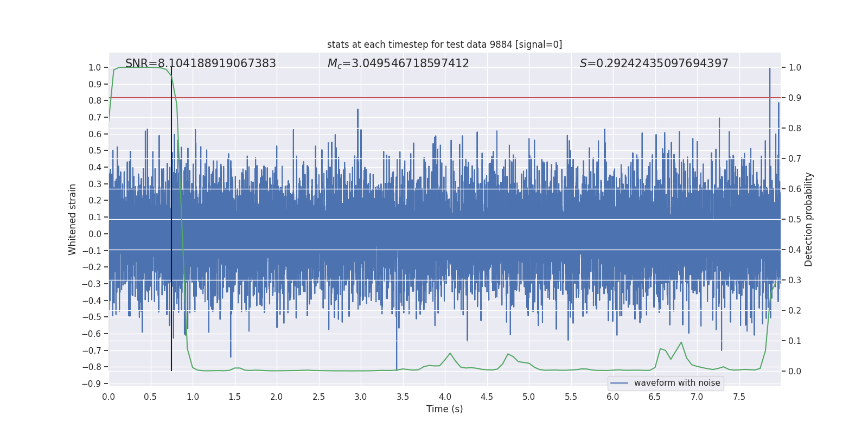
Task: Click the "waveform with noise" legend label
Action: (677, 383)
